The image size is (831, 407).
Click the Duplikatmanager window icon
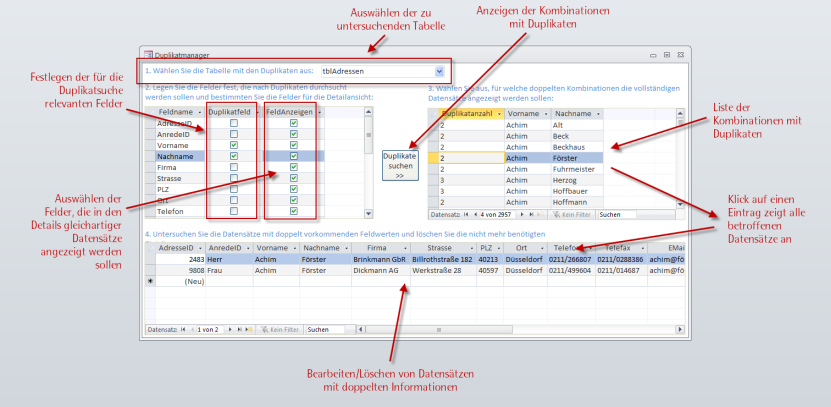coord(149,55)
